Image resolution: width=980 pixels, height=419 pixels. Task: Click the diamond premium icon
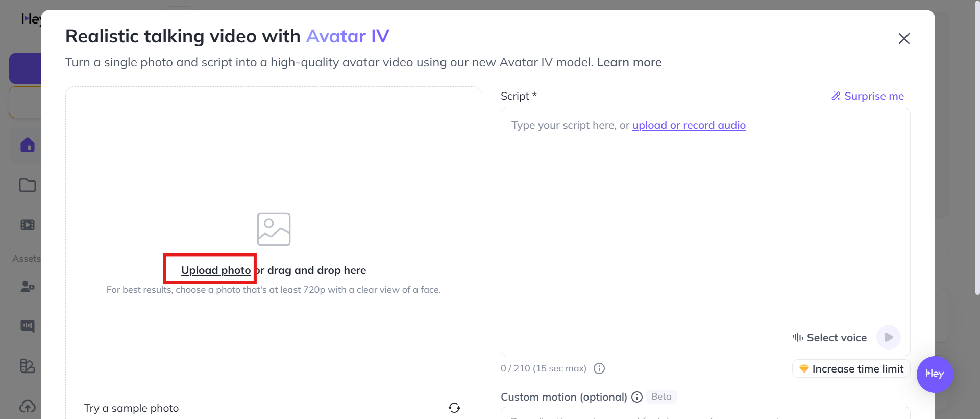[804, 368]
